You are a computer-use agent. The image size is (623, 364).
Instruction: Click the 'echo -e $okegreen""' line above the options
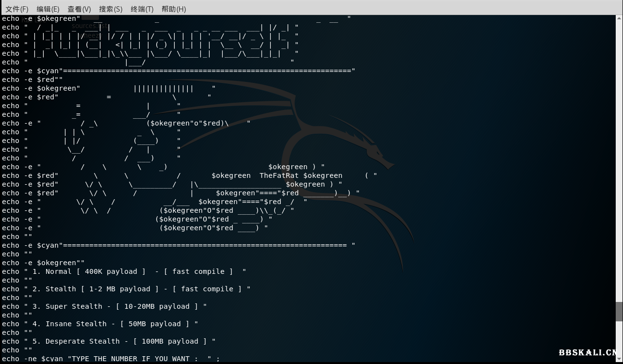point(43,263)
